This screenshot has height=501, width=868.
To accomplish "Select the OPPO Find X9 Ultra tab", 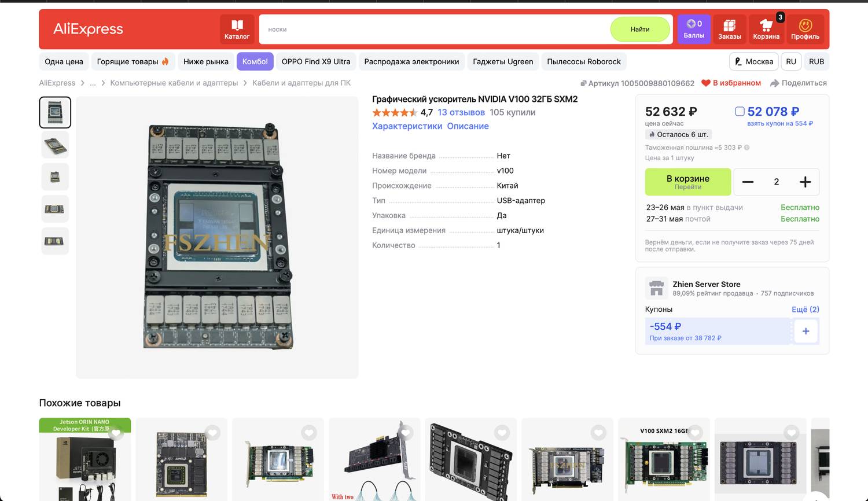I will pyautogui.click(x=316, y=61).
